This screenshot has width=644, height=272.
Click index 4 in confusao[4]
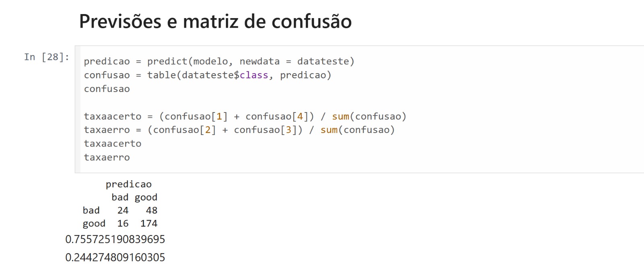[300, 117]
